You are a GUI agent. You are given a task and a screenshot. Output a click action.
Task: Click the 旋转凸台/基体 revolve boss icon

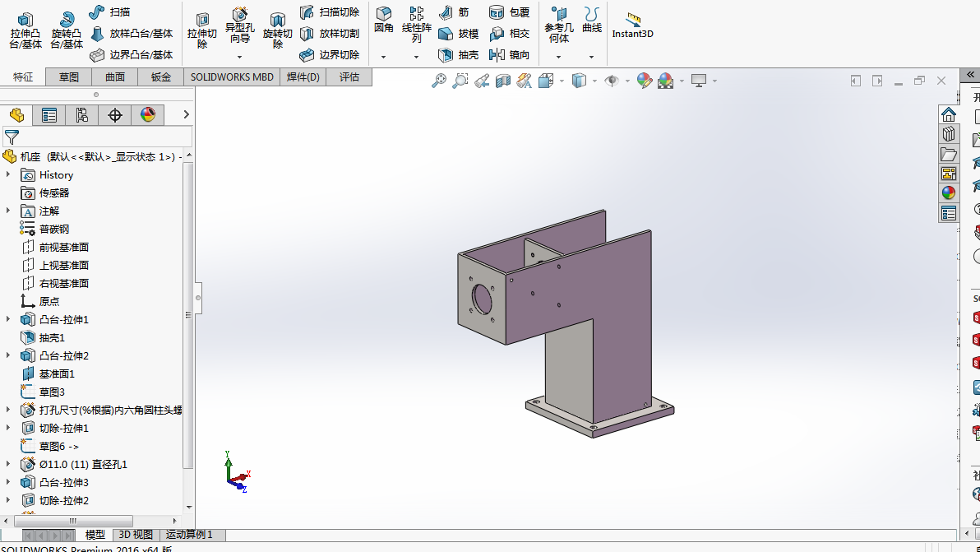[67, 30]
